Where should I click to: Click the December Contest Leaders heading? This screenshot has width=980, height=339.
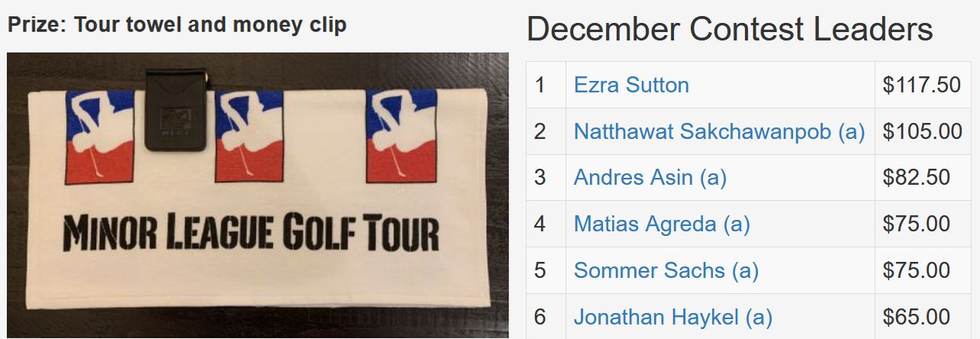pyautogui.click(x=730, y=30)
